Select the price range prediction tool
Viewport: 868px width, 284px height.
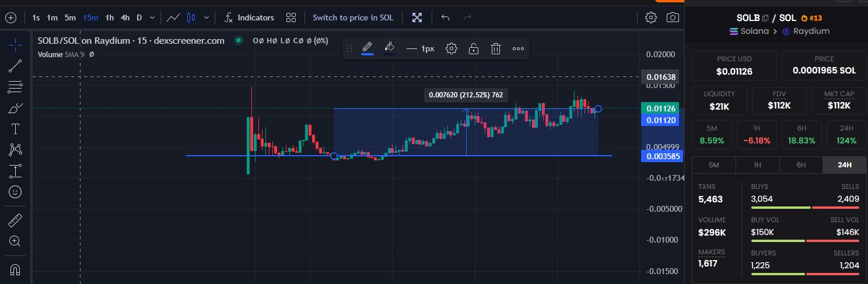(x=15, y=171)
